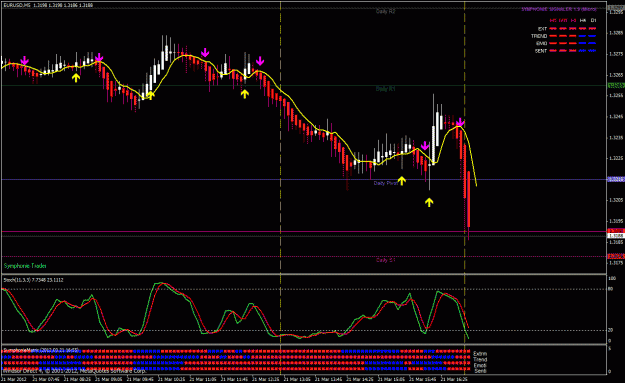
Task: Click the 21 Mar 16:25 label on time axis
Action: point(454,379)
